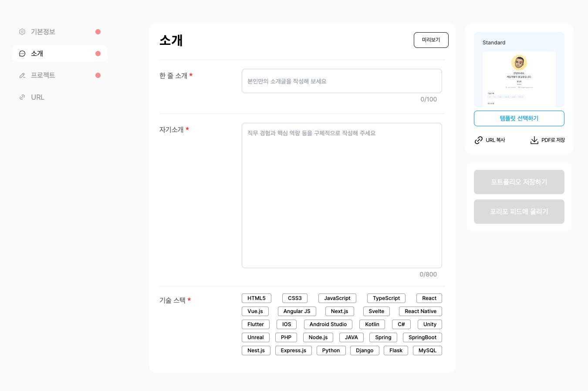
Task: Click the 한 줄 소개 input field
Action: click(x=341, y=81)
